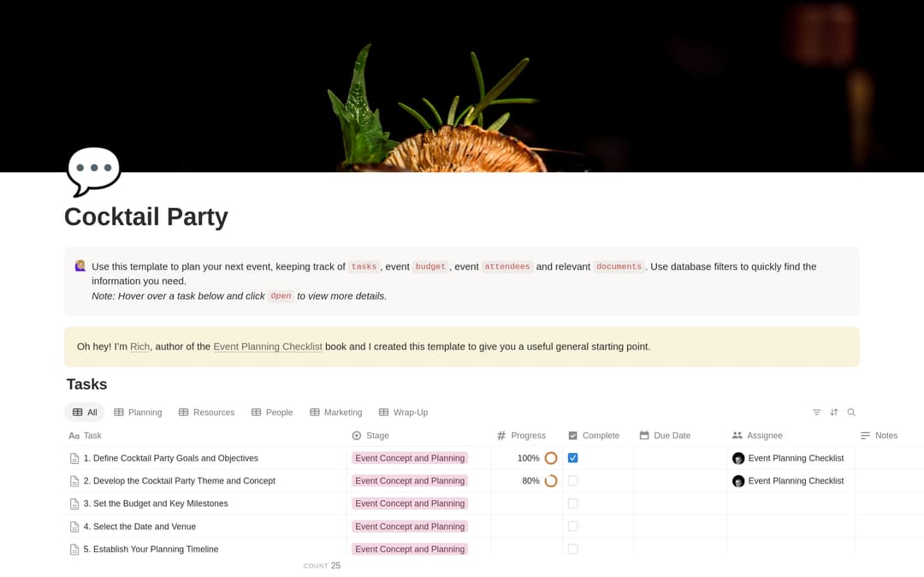Image resolution: width=924 pixels, height=577 pixels.
Task: Click the Assignee cell of Set the Budget row
Action: click(791, 503)
